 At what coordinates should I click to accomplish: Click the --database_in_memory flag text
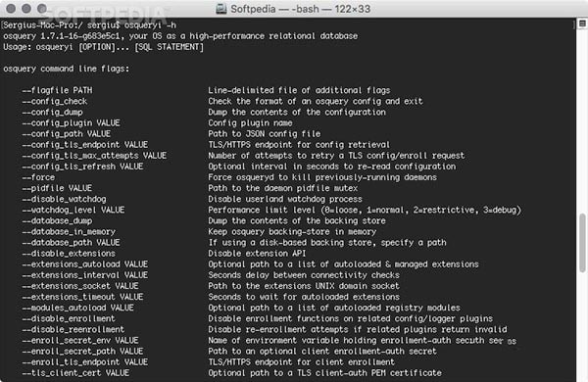[x=69, y=232]
